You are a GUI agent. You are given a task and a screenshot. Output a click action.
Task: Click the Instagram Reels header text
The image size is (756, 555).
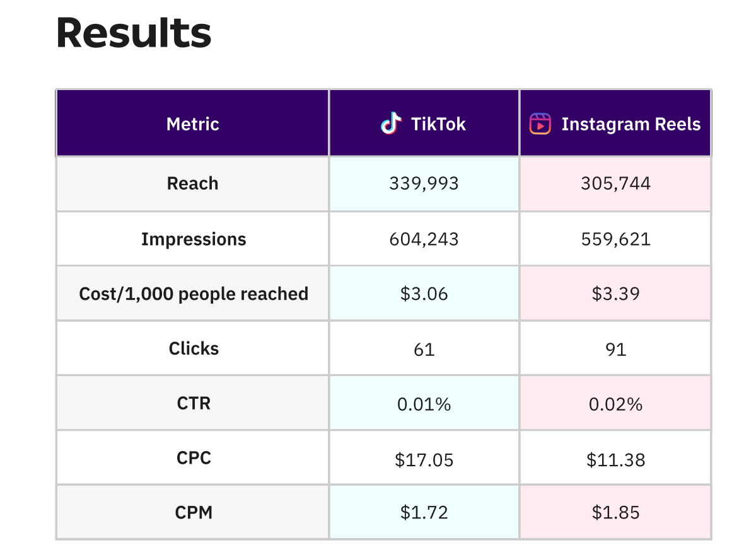[x=631, y=124]
